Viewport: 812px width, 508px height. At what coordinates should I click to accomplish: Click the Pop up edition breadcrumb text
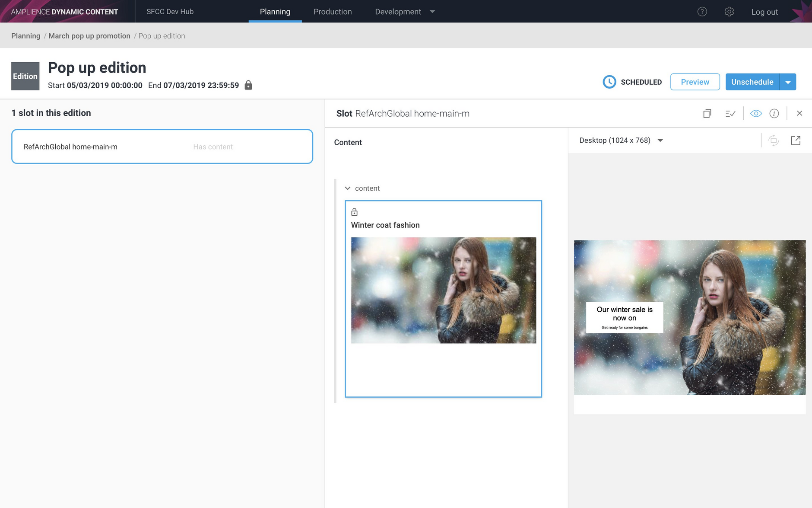tap(162, 36)
